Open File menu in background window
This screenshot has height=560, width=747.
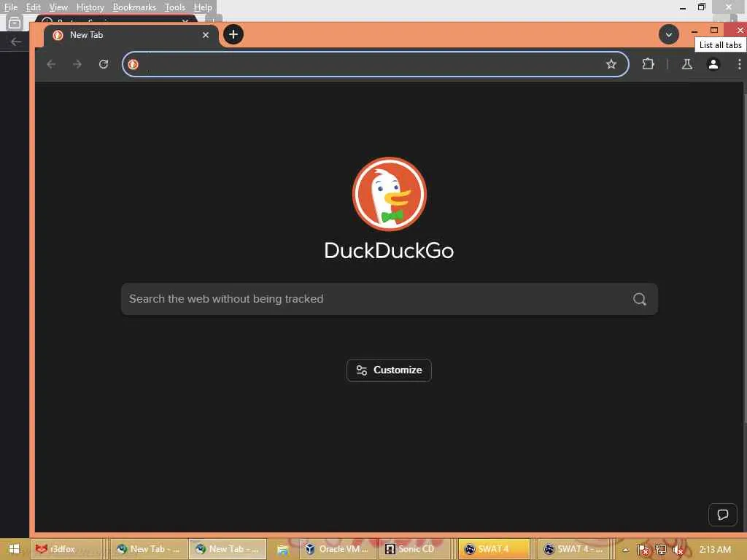click(10, 7)
